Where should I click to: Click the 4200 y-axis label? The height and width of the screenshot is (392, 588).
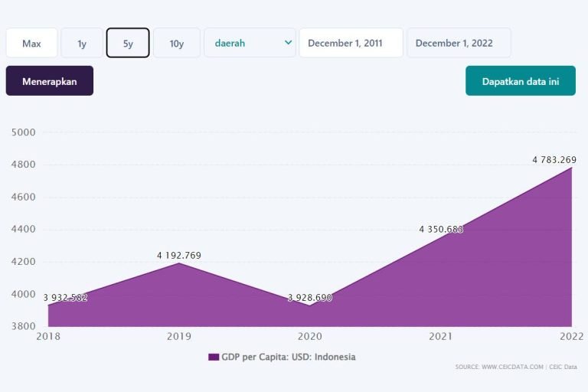pyautogui.click(x=23, y=261)
